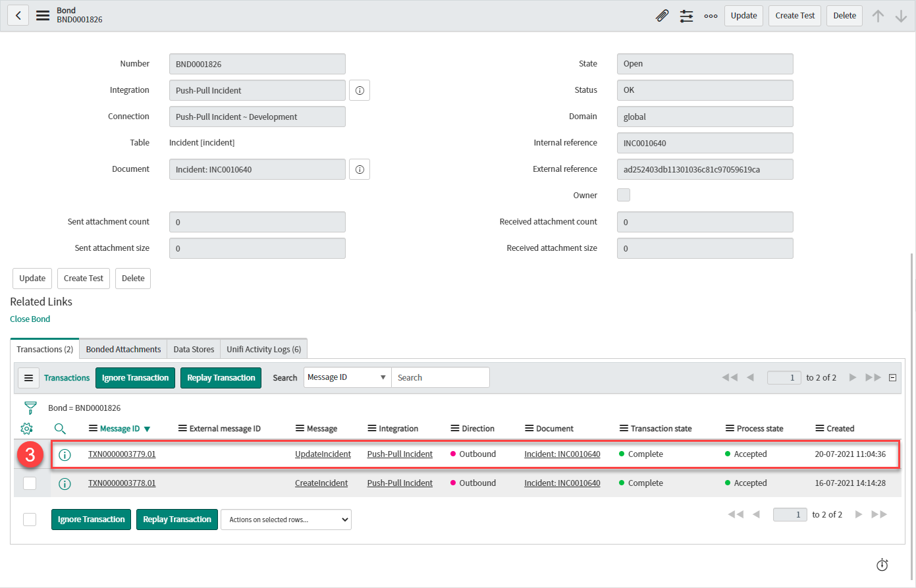Switch to the Unifi Activity Logs tab
Viewport: 916px width, 588px height.
point(263,349)
